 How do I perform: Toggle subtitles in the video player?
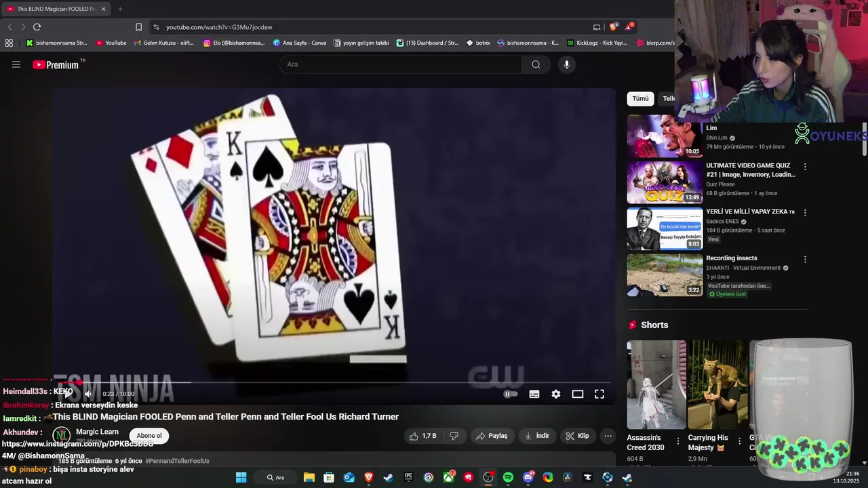point(534,394)
